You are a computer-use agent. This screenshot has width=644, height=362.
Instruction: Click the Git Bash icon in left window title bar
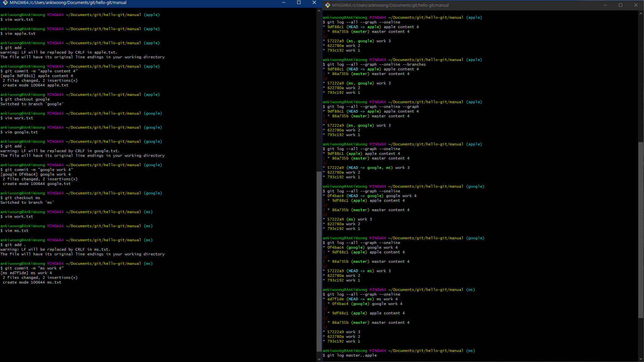point(5,3)
